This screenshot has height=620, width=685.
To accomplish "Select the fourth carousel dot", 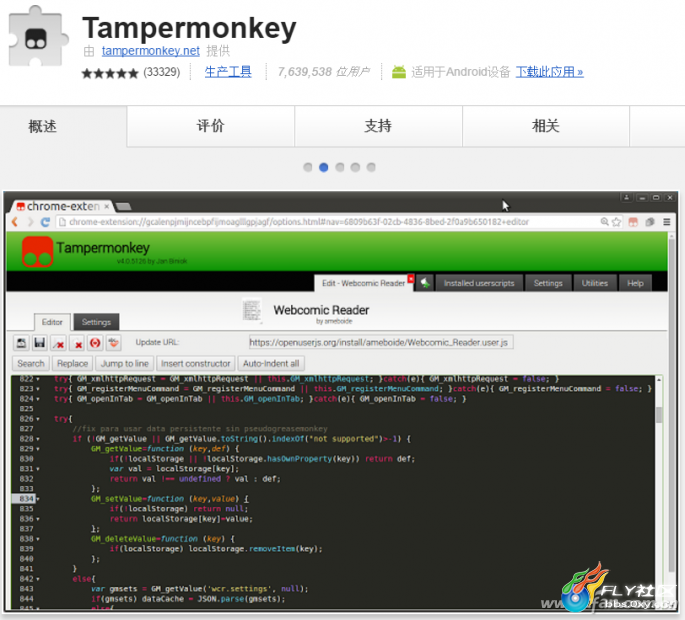I will point(355,167).
